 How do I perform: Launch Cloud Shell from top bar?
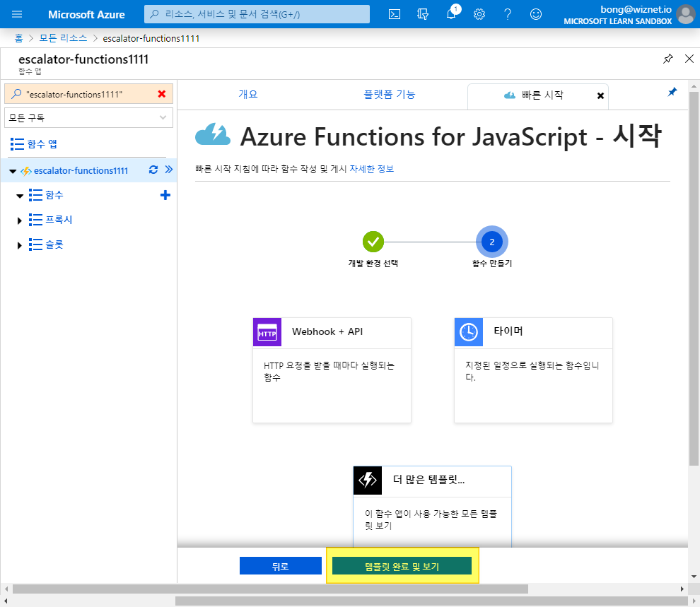pos(395,14)
